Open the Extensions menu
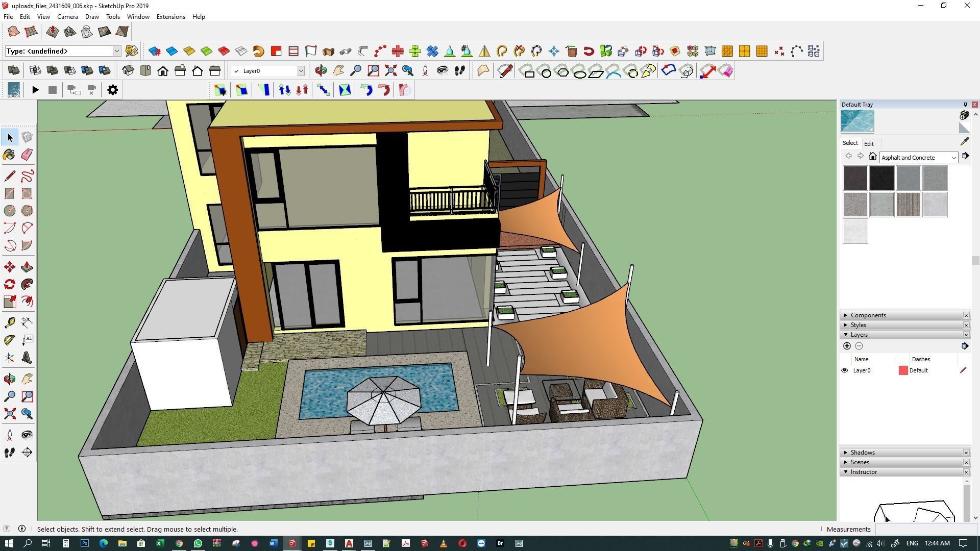 pyautogui.click(x=170, y=17)
